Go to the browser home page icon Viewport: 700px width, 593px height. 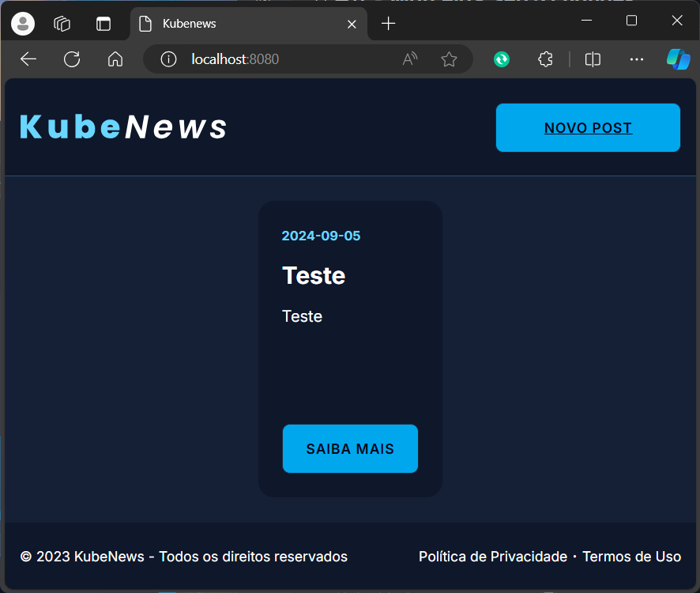[115, 59]
